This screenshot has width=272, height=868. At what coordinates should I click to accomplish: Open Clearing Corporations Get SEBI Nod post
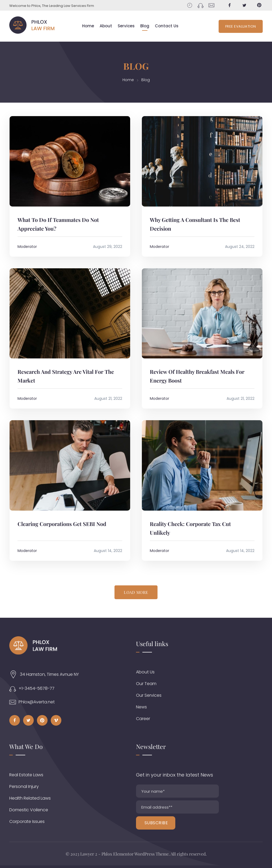click(x=62, y=524)
